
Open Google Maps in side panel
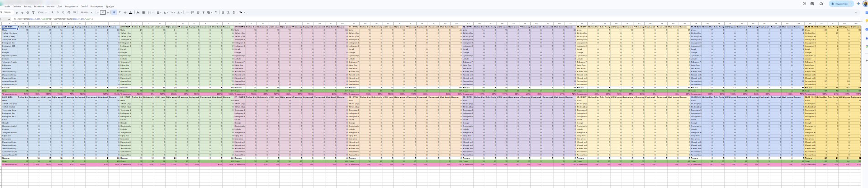coord(867,46)
